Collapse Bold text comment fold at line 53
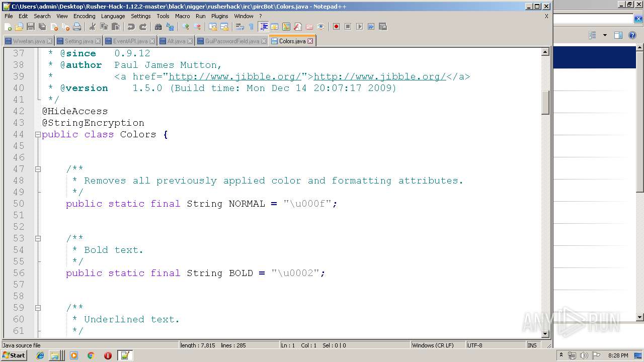The height and width of the screenshot is (362, 644). tap(38, 238)
